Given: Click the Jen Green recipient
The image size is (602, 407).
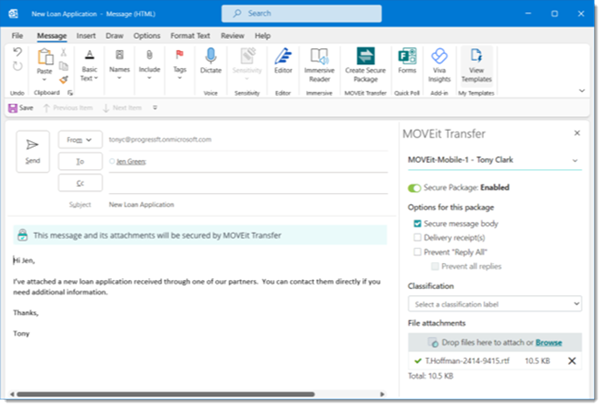Looking at the screenshot, I should click(131, 162).
